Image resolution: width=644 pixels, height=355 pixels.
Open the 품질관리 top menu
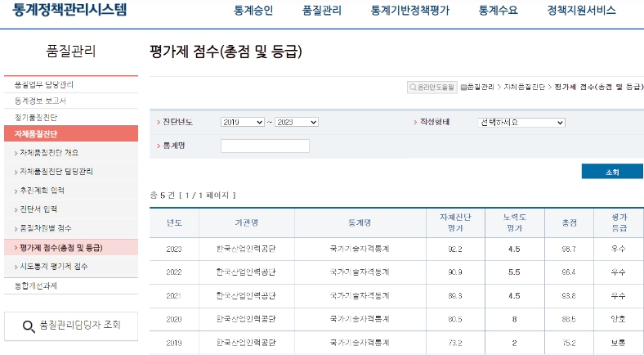point(321,11)
